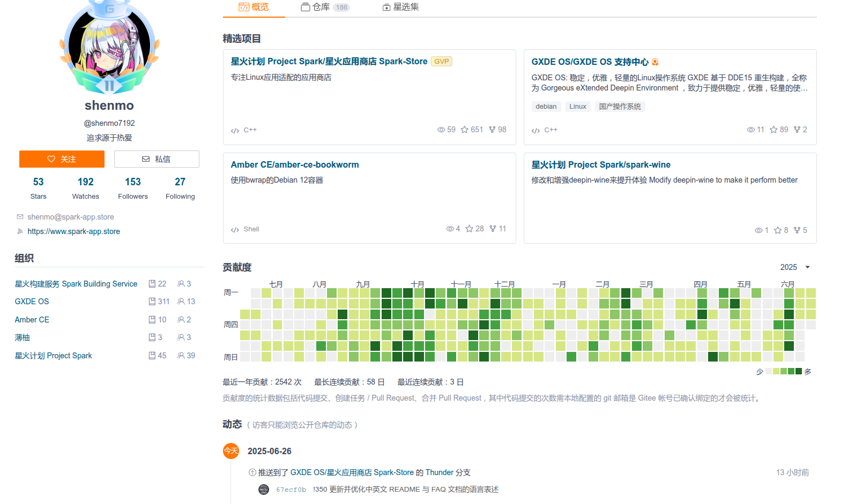Open commit 67ecf0b hash link
The width and height of the screenshot is (863, 504).
pos(291,490)
